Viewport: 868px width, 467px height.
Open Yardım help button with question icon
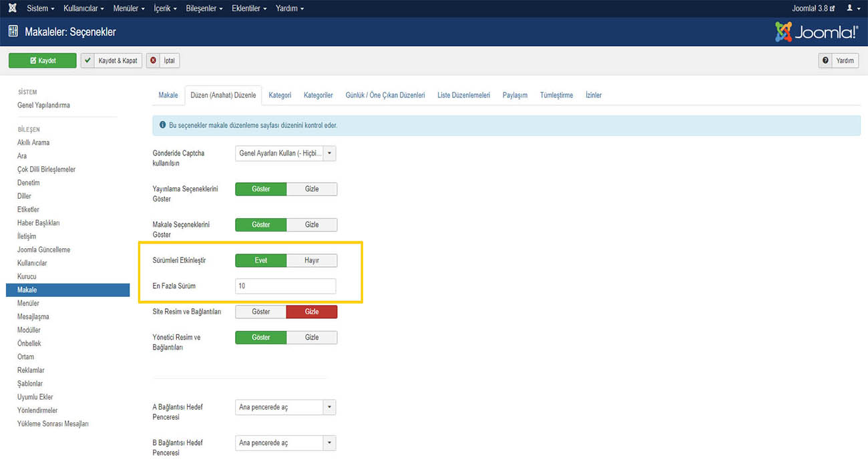tap(839, 61)
